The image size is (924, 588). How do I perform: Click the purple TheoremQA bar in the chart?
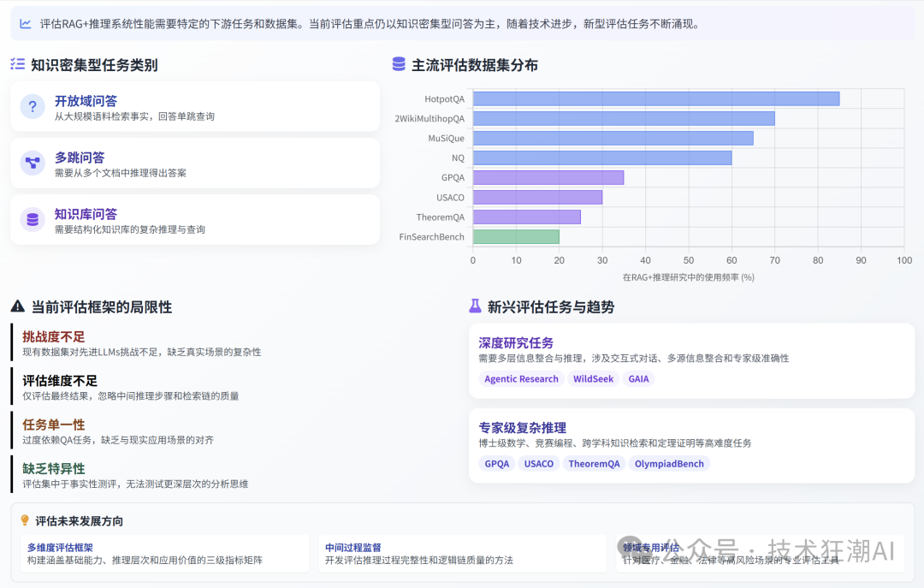click(527, 217)
